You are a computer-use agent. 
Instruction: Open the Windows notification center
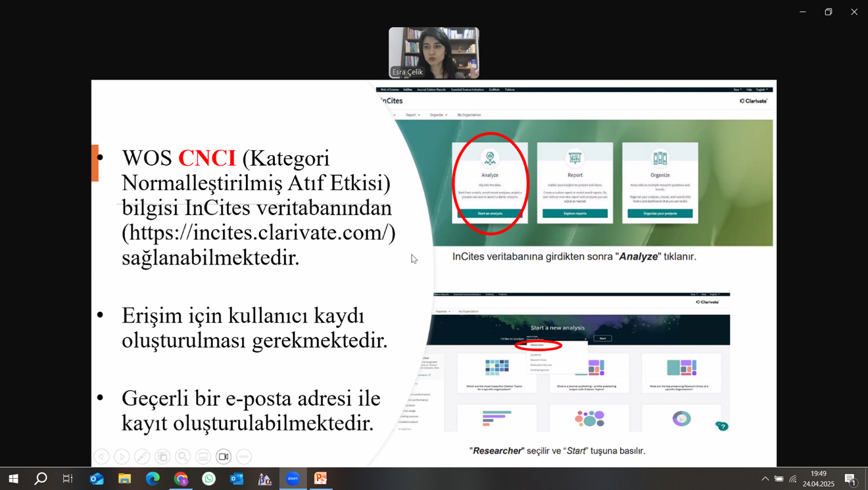click(850, 479)
